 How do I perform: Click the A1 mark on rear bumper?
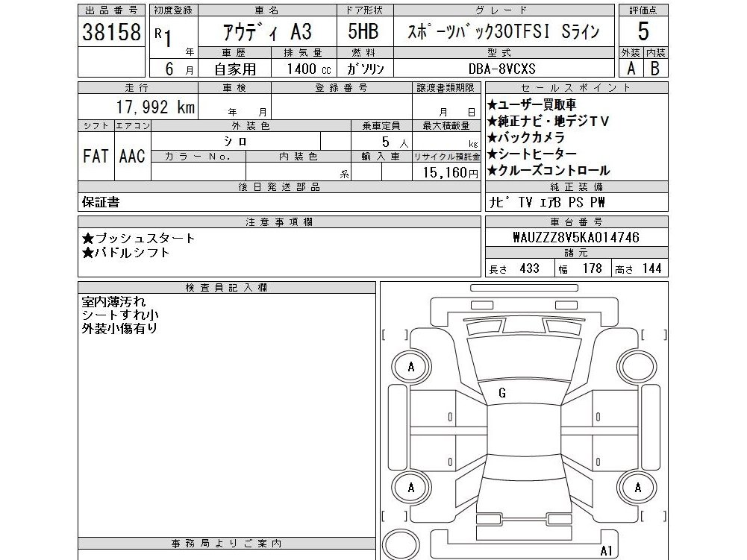point(606,551)
